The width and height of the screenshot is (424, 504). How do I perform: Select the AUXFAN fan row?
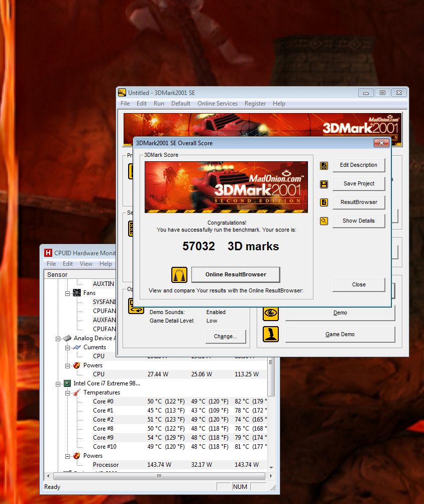[104, 320]
